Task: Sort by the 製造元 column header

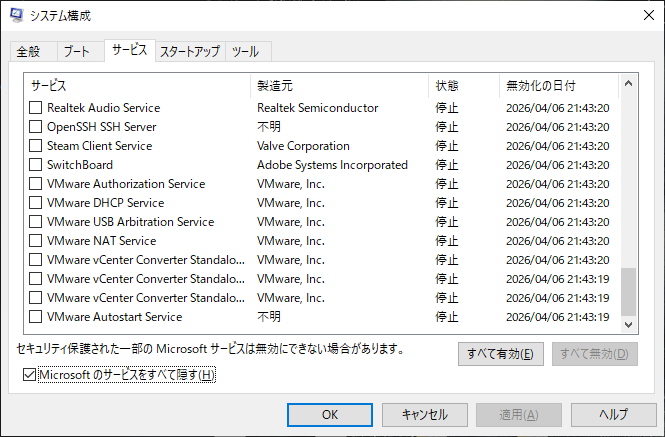Action: 339,86
